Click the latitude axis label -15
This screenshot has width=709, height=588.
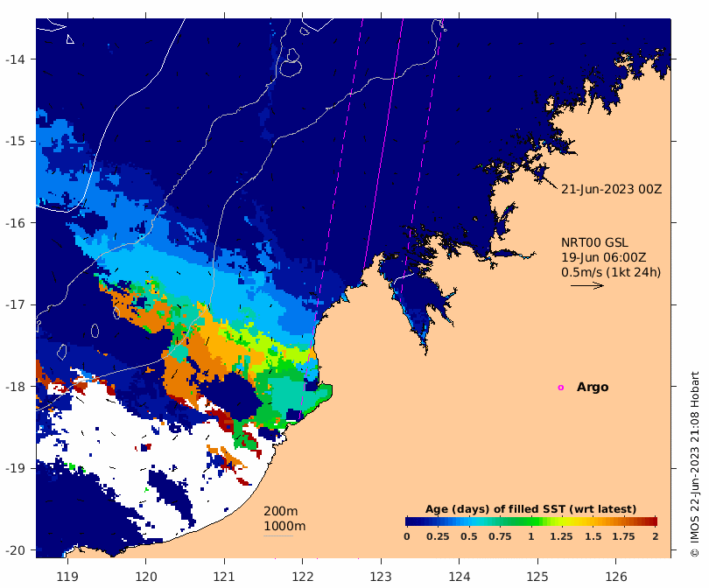tap(15, 141)
